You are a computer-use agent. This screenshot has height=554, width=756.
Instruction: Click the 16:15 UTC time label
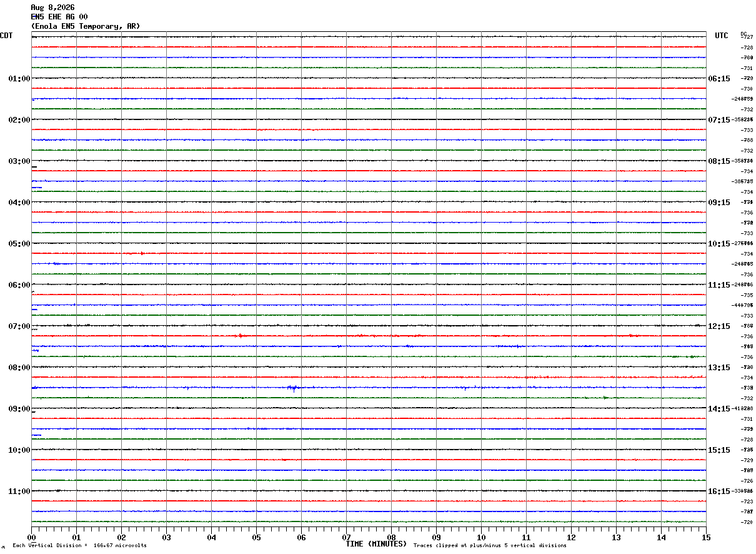[x=719, y=491]
